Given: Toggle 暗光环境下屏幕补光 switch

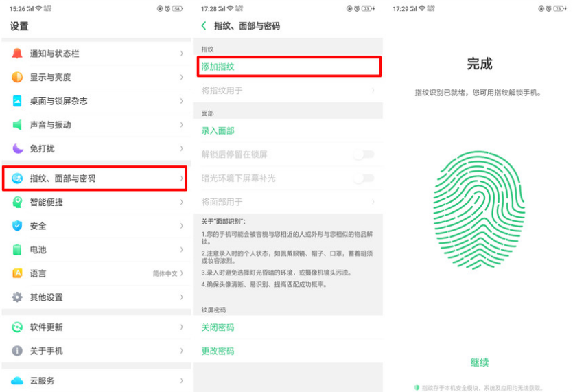Looking at the screenshot, I should 364,178.
